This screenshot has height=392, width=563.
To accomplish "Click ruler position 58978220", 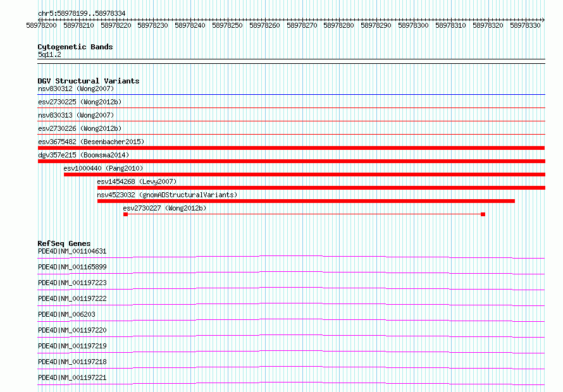I will pyautogui.click(x=116, y=25).
